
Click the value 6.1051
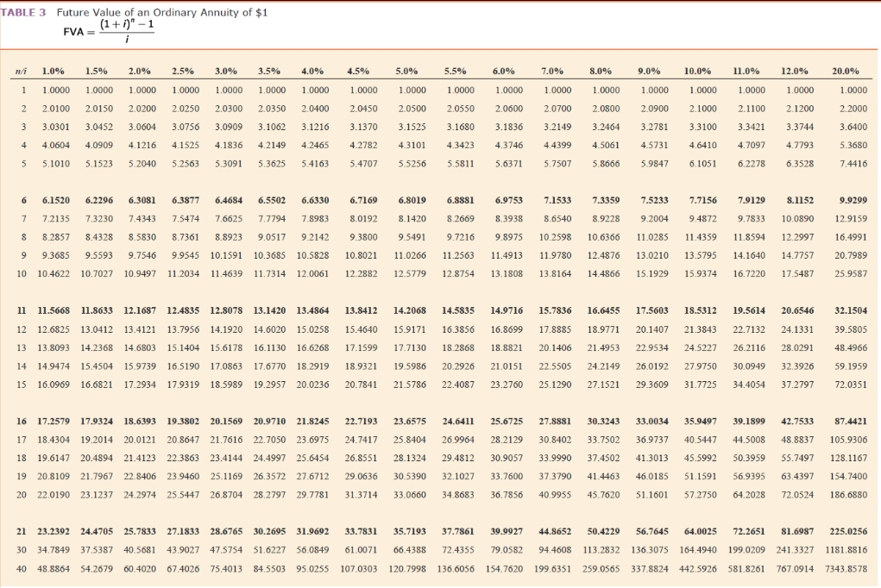tap(703, 164)
